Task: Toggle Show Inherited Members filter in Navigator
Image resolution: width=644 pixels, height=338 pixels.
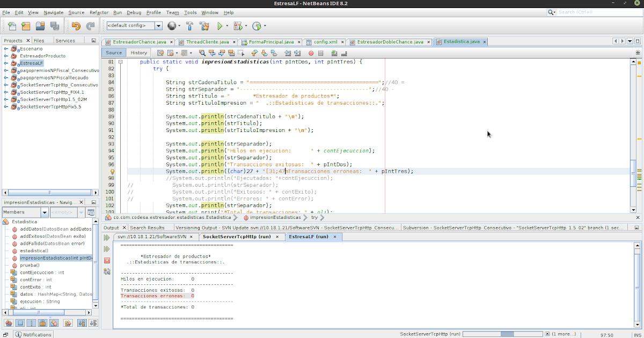Action: (9, 322)
